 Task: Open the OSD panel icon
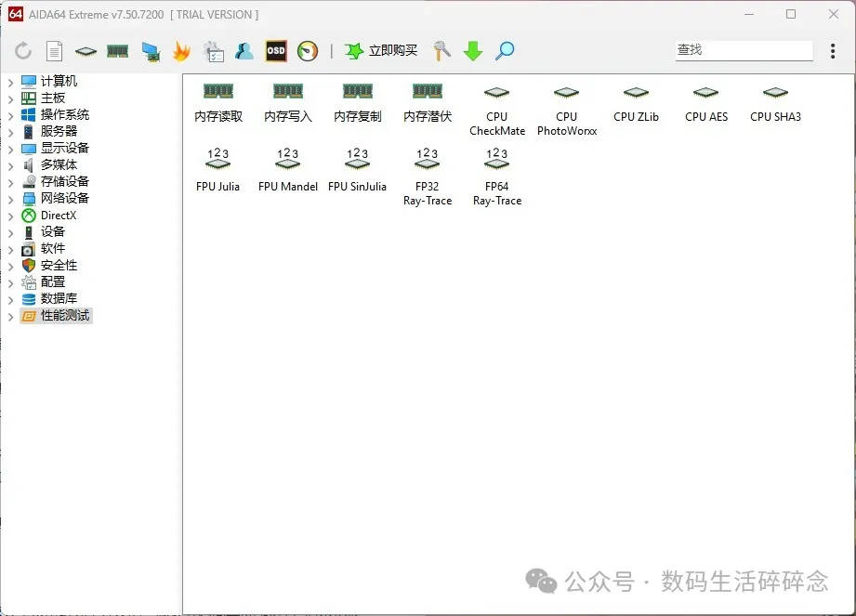[276, 51]
